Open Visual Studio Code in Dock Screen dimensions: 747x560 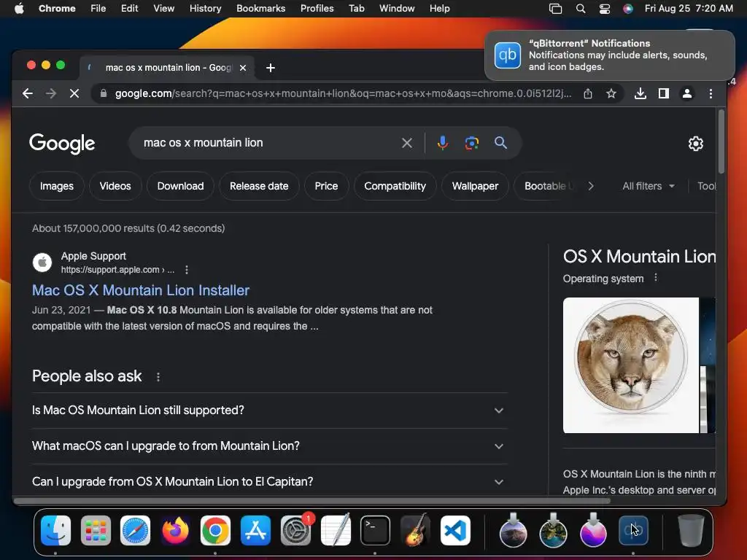455,531
